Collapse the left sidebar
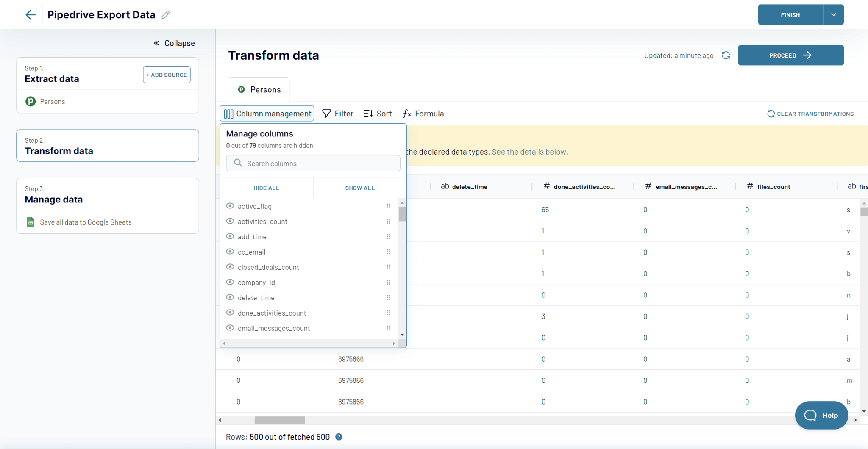 [x=174, y=43]
